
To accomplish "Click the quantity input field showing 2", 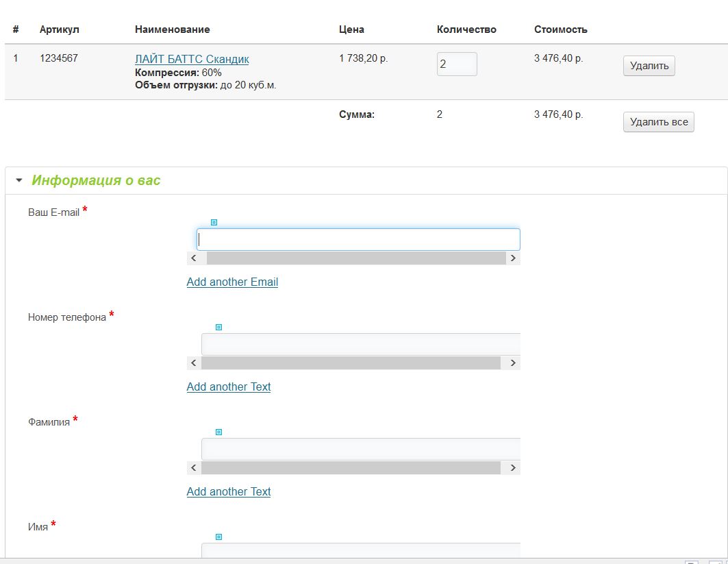I will [x=456, y=64].
